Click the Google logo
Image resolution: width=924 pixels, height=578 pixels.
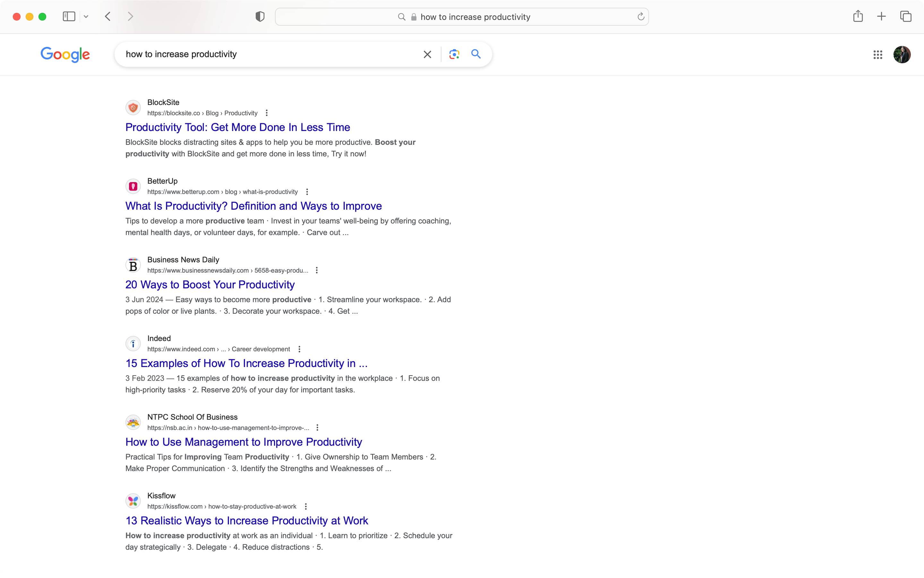click(x=65, y=54)
